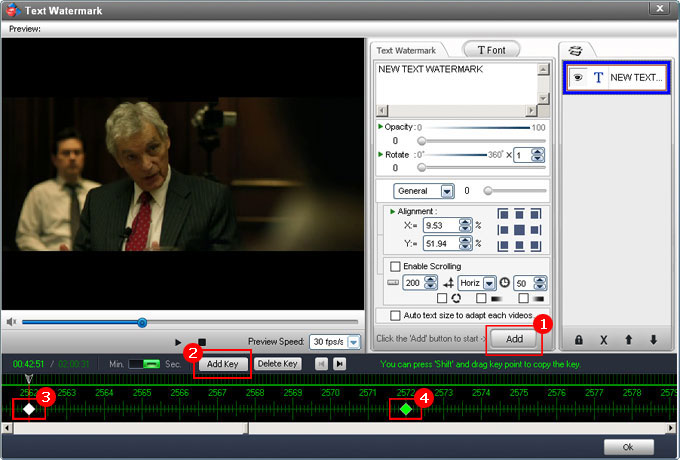
Task: Open the Horiz scroll direction dropdown
Action: (489, 283)
